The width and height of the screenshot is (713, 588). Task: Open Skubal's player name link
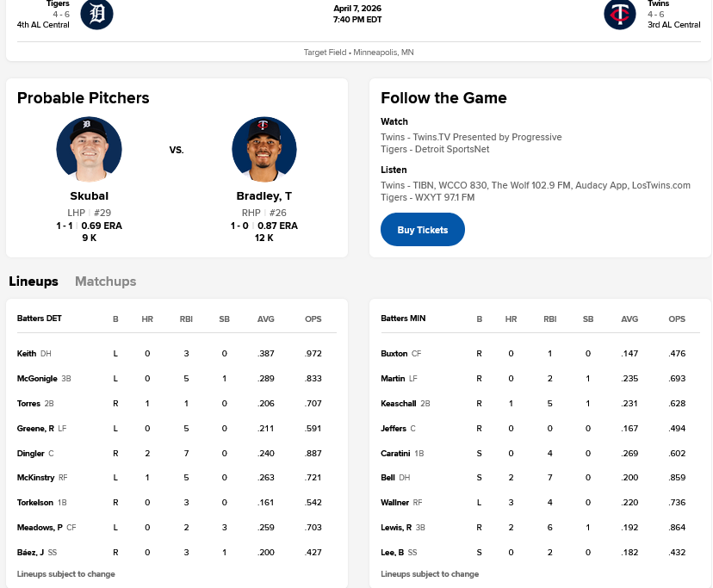(x=89, y=196)
